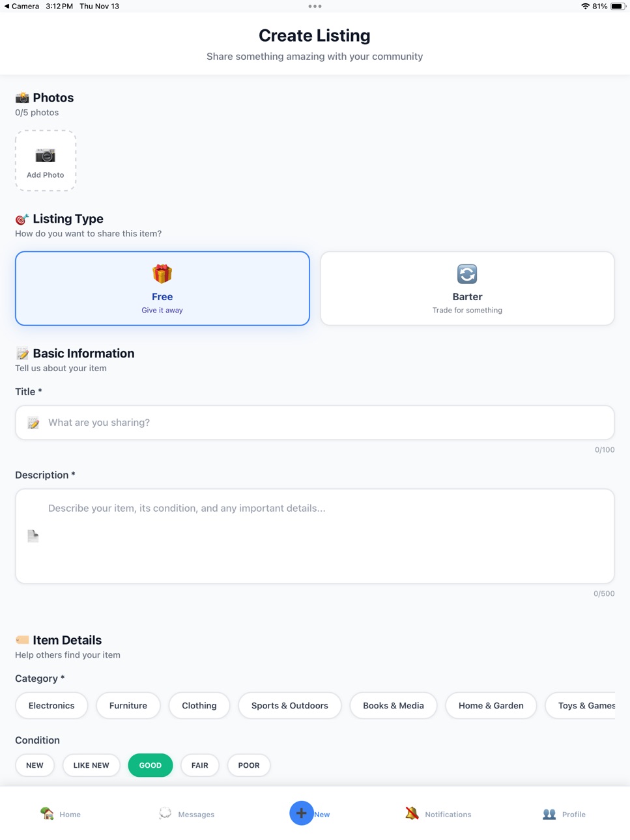Tap the Back to Camera status link
630x840 pixels.
coord(21,6)
